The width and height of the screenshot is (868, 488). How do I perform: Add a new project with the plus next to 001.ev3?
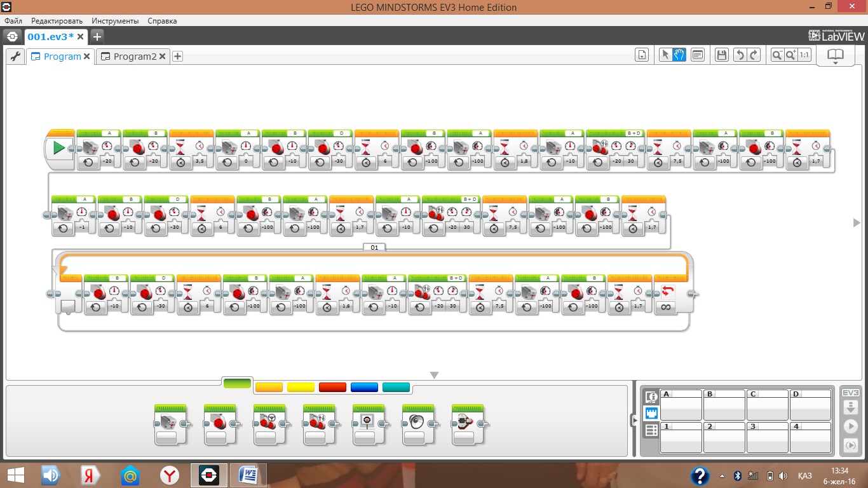tap(97, 36)
